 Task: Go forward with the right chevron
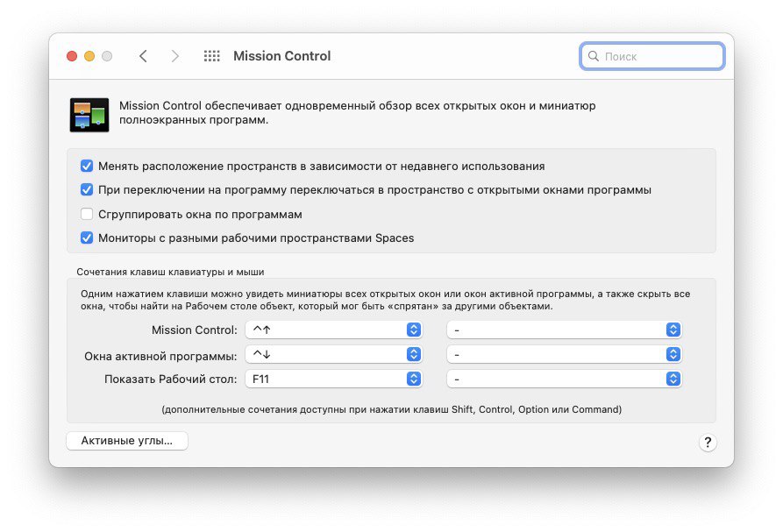pos(174,56)
